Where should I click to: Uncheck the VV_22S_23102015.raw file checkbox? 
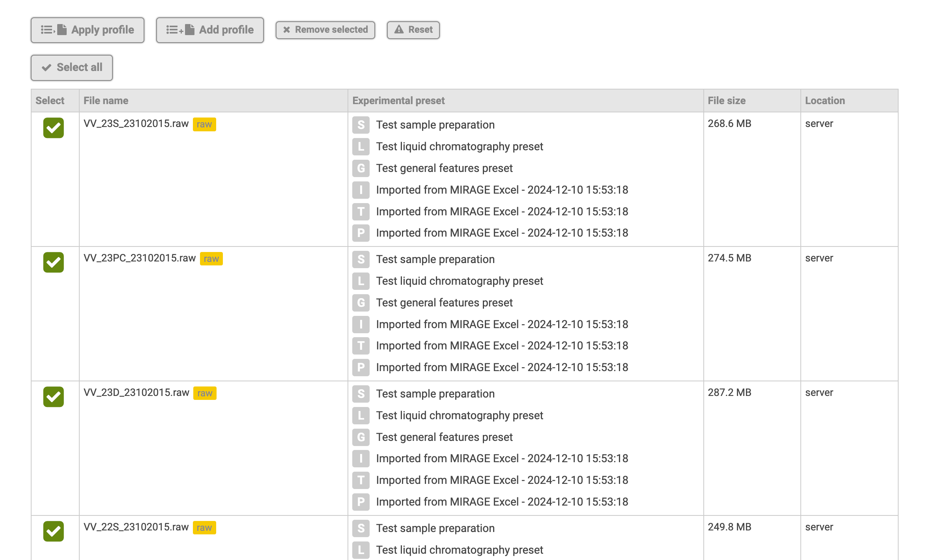(x=53, y=531)
